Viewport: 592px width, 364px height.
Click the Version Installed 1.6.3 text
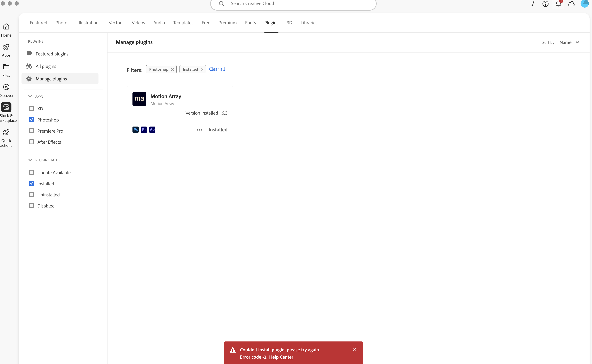[206, 113]
